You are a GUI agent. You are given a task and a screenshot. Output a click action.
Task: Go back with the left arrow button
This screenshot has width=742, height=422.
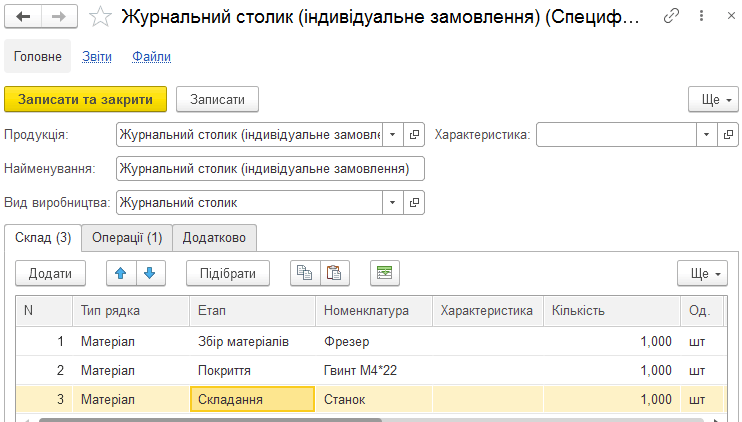click(23, 17)
